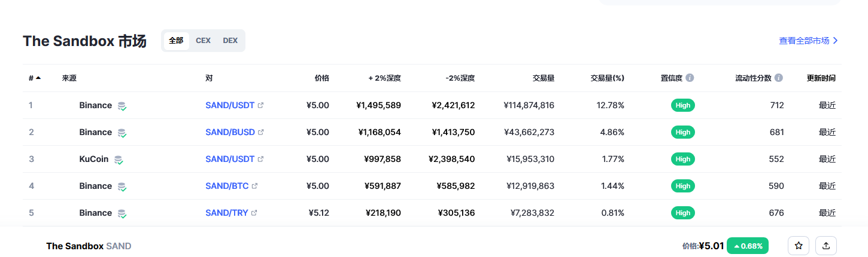Open SAND/BUSD pair link
868x257 pixels.
230,132
